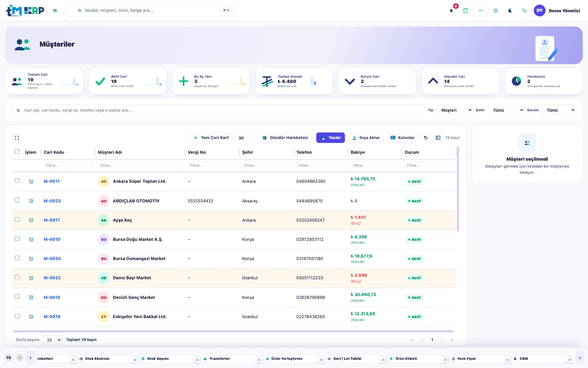Toggle the sidebar hamburger menu
Screen dimensions: 588x368
pyautogui.click(x=55, y=11)
